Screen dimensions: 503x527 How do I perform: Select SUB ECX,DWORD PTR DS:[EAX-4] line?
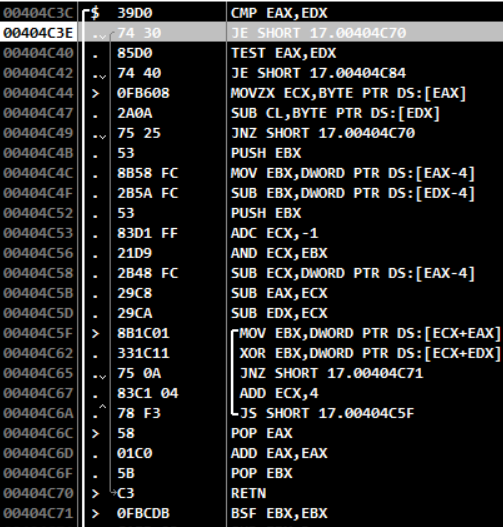(353, 273)
